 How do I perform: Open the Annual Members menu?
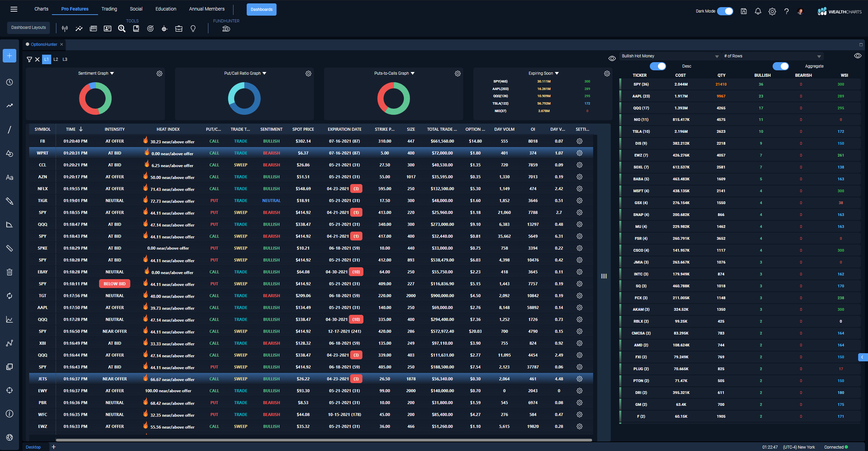(x=207, y=9)
